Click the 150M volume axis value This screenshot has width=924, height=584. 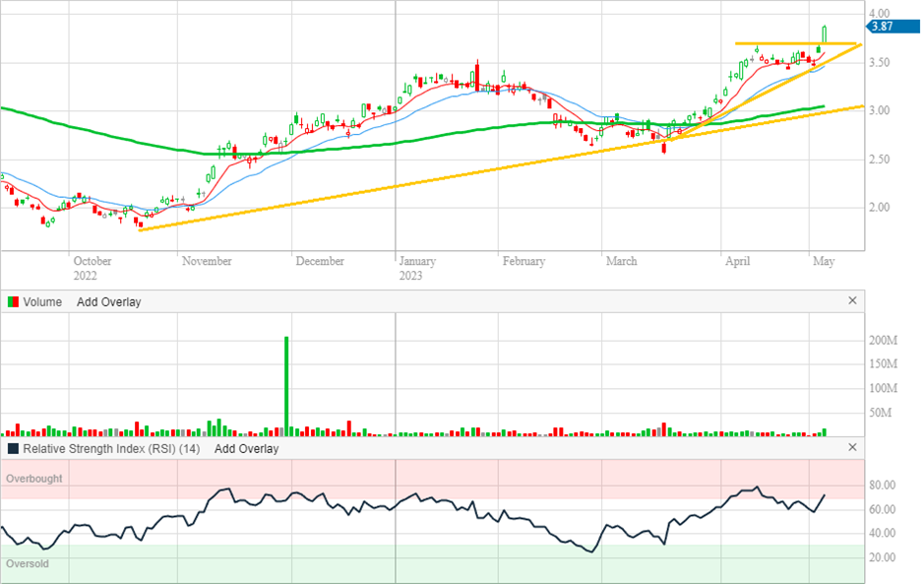pyautogui.click(x=883, y=364)
